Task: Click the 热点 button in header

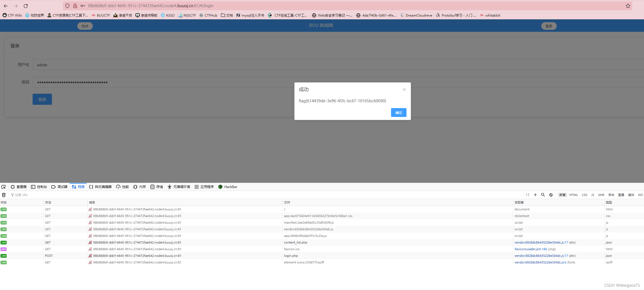Action: (85, 26)
